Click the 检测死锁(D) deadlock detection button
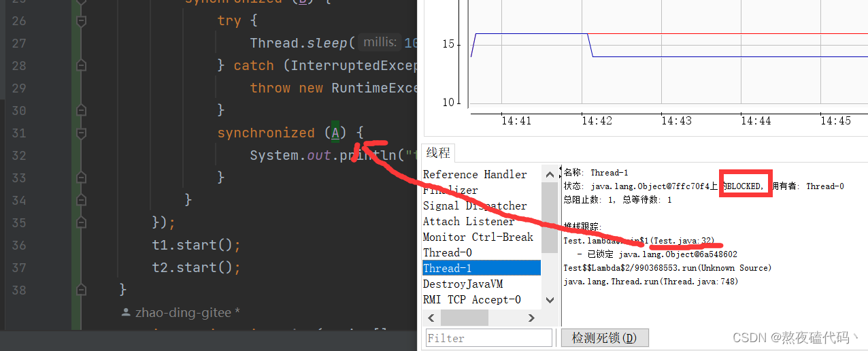868x351 pixels. (x=605, y=338)
